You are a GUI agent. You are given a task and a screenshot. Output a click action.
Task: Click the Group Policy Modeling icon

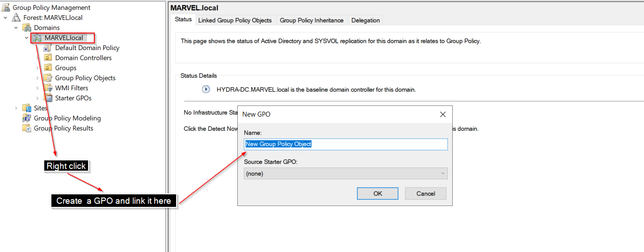(x=27, y=118)
